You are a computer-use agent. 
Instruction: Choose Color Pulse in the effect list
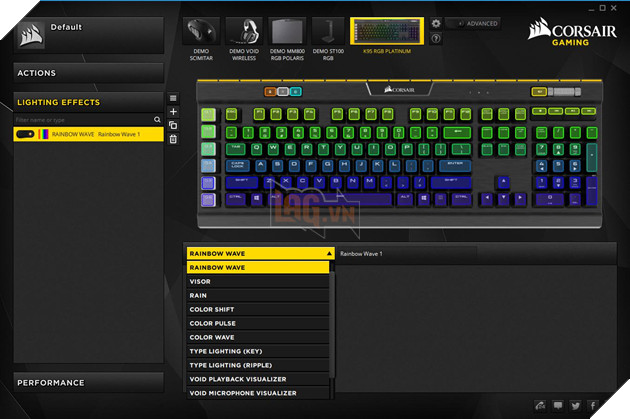[258, 323]
